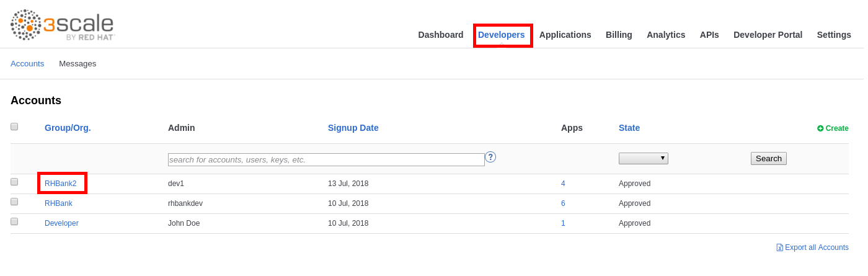Click the search help question mark icon

(490, 157)
